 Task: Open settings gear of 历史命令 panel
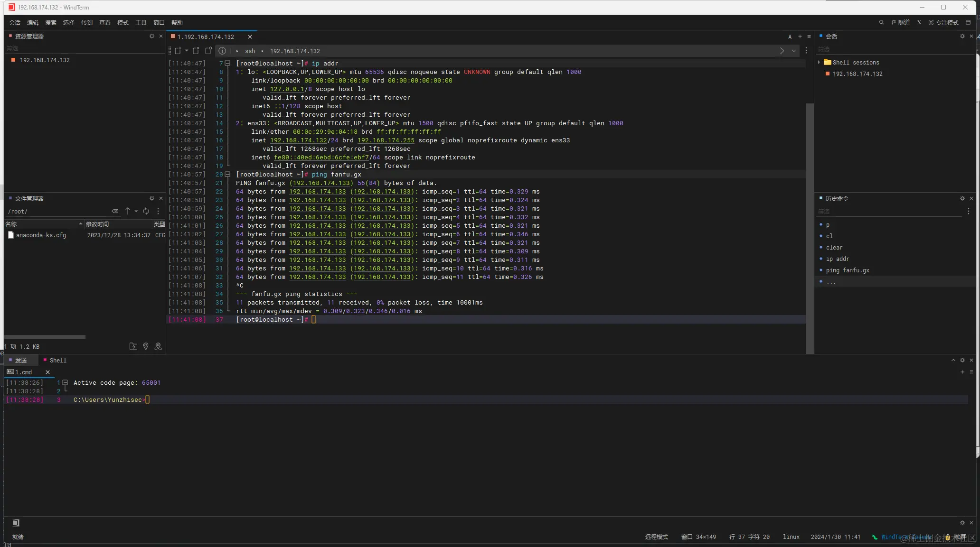tap(962, 198)
